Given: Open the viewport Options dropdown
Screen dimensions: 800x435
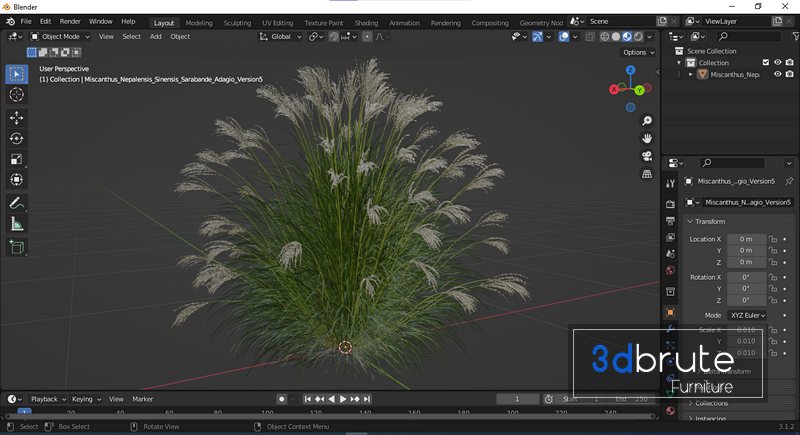Looking at the screenshot, I should (x=638, y=53).
